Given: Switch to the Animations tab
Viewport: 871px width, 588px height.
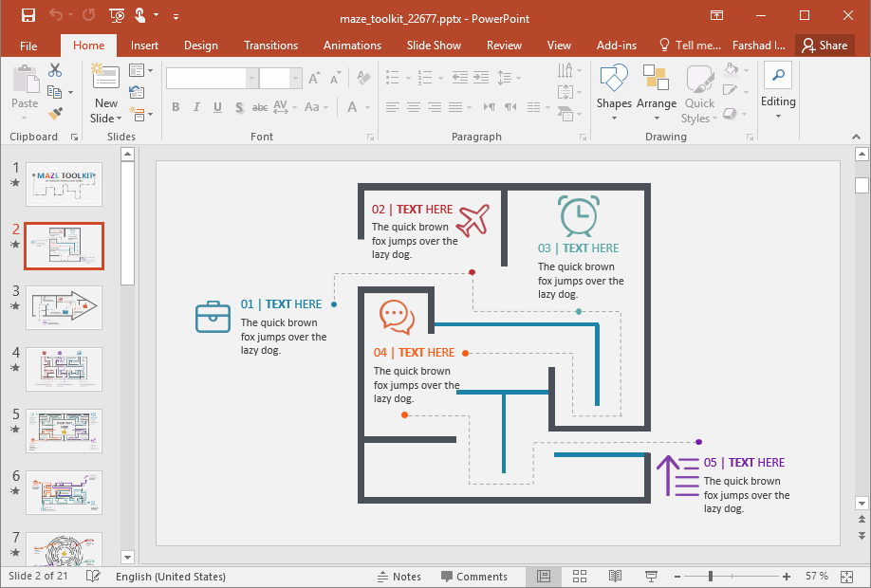Looking at the screenshot, I should point(352,45).
